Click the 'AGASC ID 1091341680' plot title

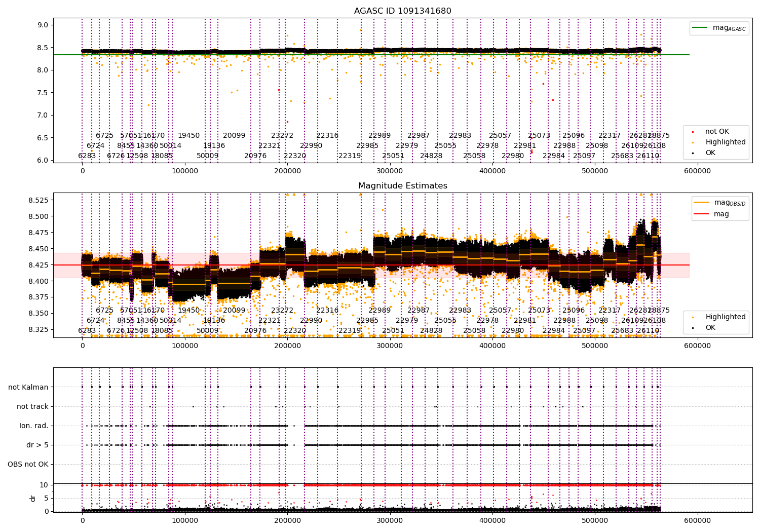coord(402,11)
